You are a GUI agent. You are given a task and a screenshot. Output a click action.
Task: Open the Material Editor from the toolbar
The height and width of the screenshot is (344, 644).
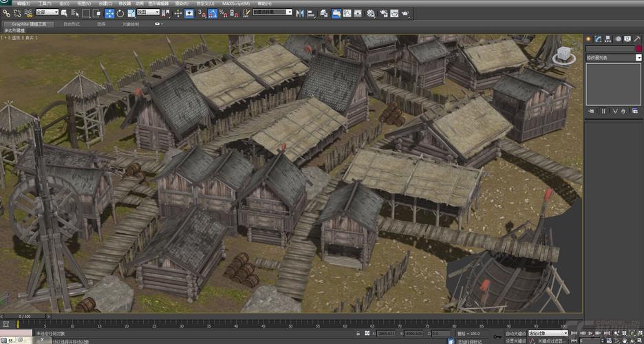370,12
